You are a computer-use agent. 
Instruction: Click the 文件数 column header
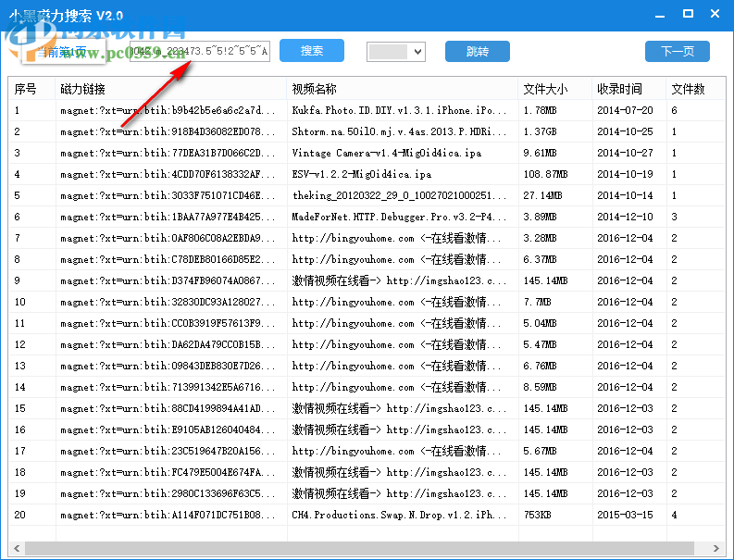pyautogui.click(x=696, y=89)
